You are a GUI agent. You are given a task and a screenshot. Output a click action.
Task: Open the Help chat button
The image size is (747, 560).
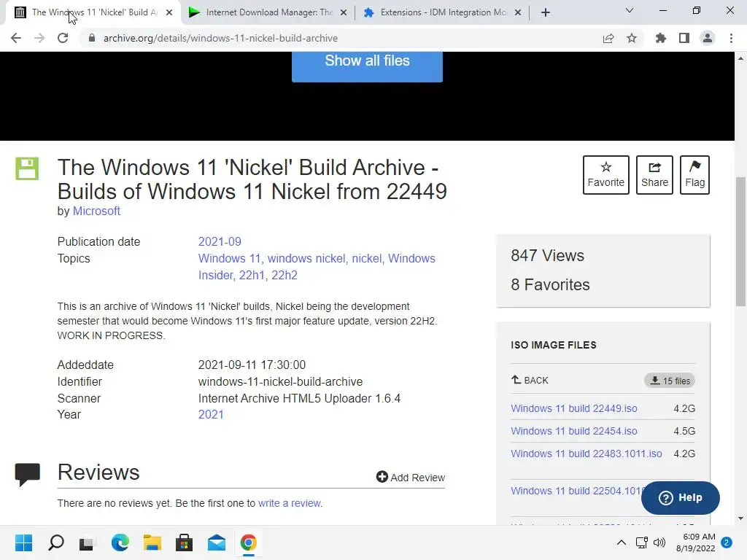pos(681,497)
